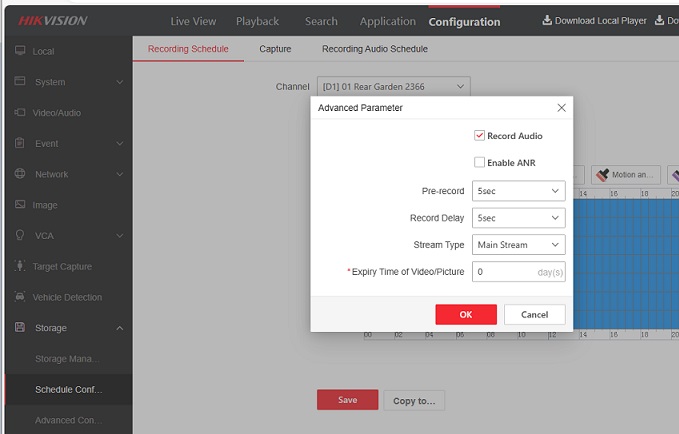The width and height of the screenshot is (679, 434).
Task: Click the Image picture icon
Action: point(20,205)
